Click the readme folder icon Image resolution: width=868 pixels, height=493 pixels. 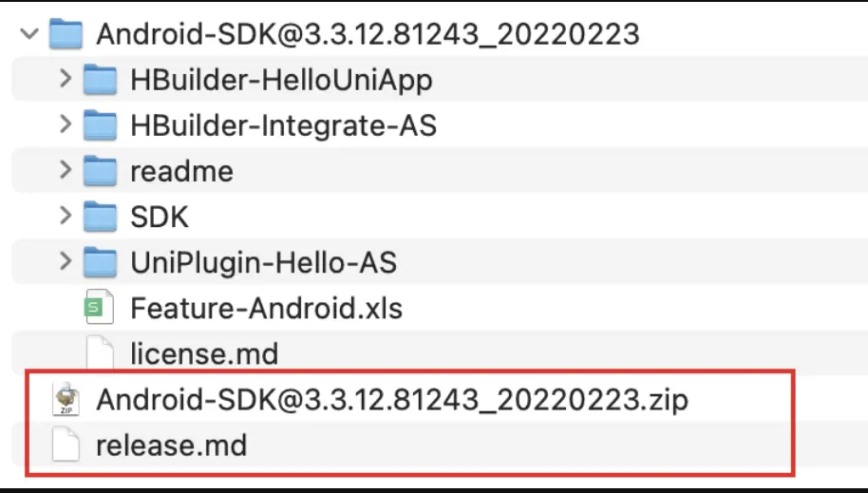point(100,171)
